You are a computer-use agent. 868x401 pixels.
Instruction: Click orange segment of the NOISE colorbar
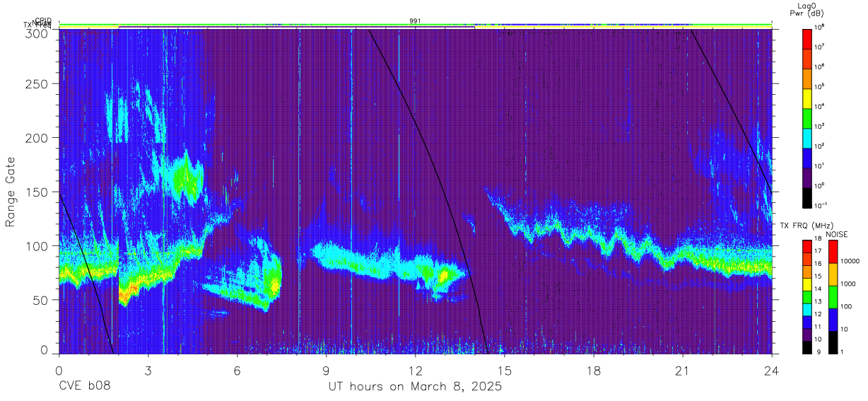[833, 274]
